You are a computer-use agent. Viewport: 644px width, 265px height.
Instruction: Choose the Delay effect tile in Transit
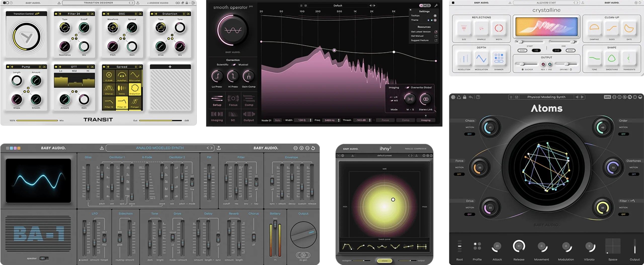click(x=122, y=89)
